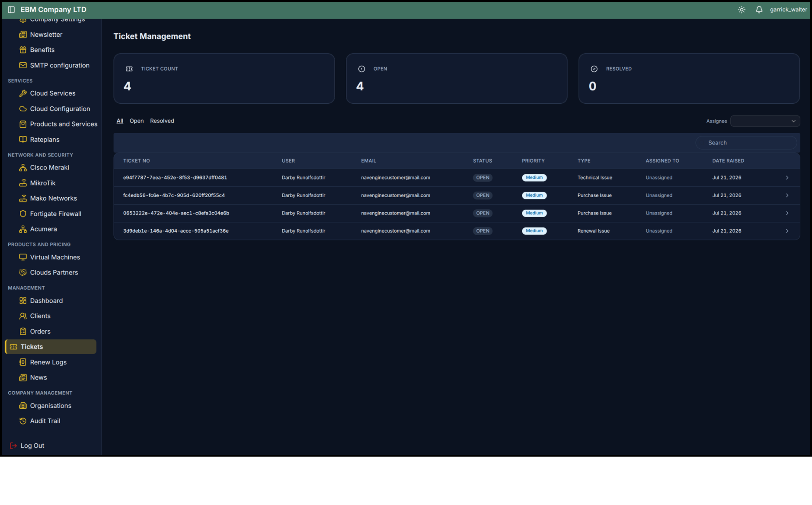Click the Technical Issue type cell
The image size is (812, 505).
click(595, 178)
